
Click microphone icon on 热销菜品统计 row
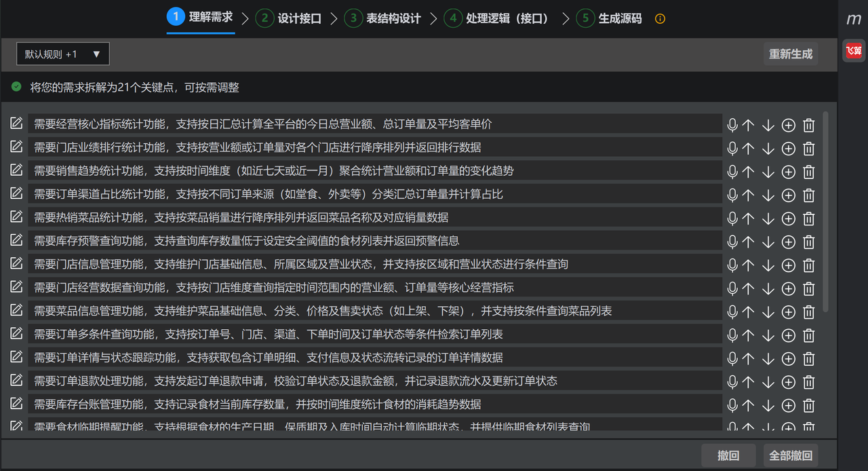732,219
